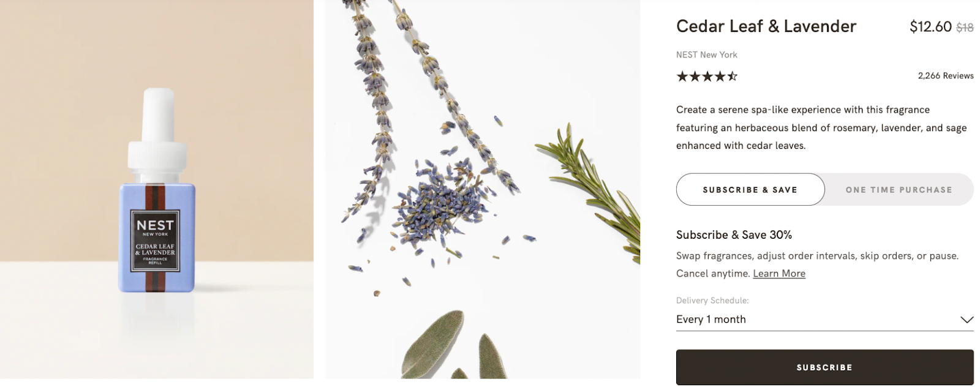Image resolution: width=980 pixels, height=390 pixels.
Task: Click the NEST New York brand name
Action: pyautogui.click(x=707, y=54)
